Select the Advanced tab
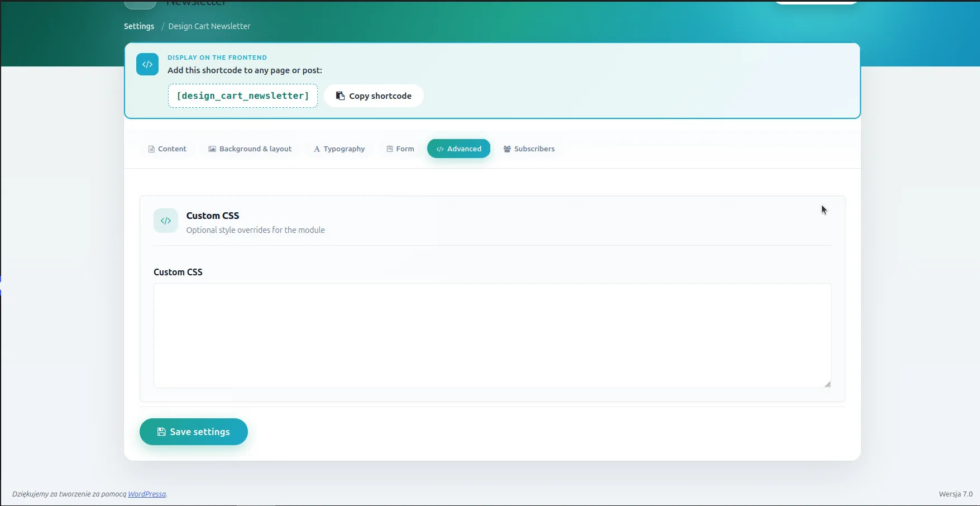The image size is (980, 506). pyautogui.click(x=458, y=149)
